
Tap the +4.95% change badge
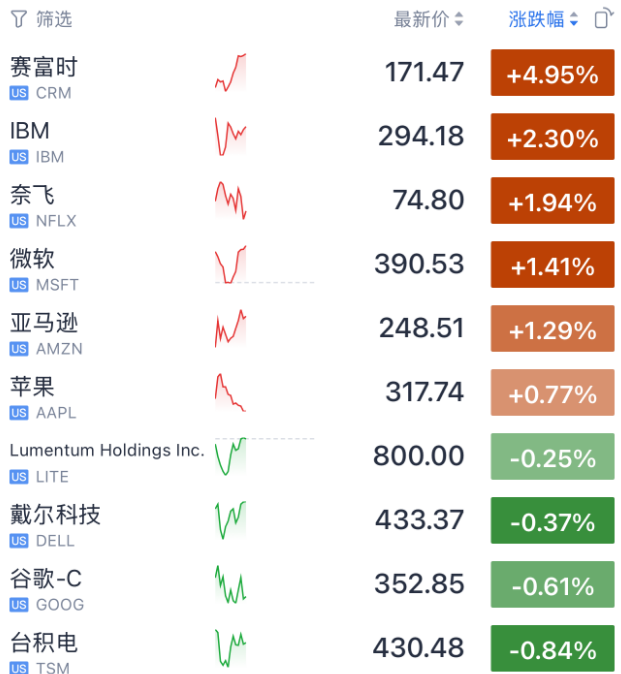(552, 73)
